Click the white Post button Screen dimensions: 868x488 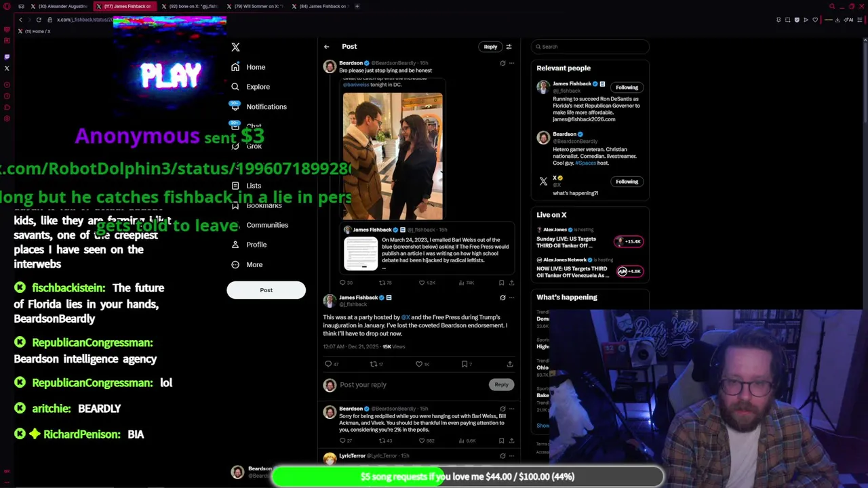point(266,290)
